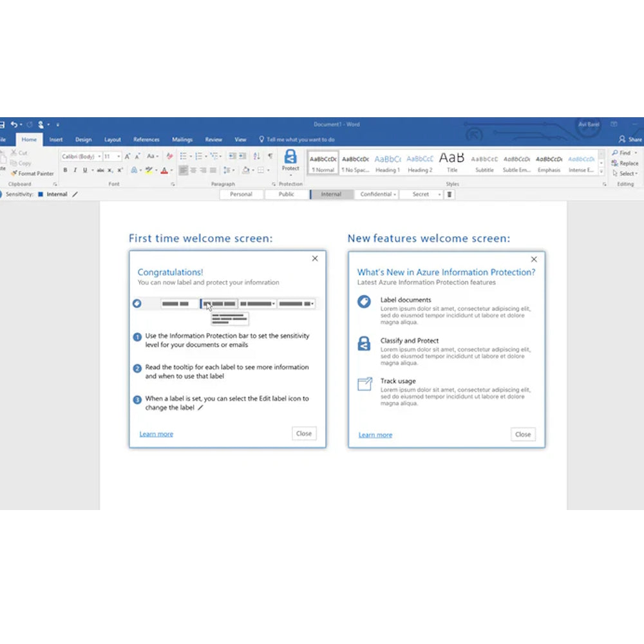This screenshot has width=644, height=644.
Task: Apply the red font color swatch
Action: (x=164, y=171)
